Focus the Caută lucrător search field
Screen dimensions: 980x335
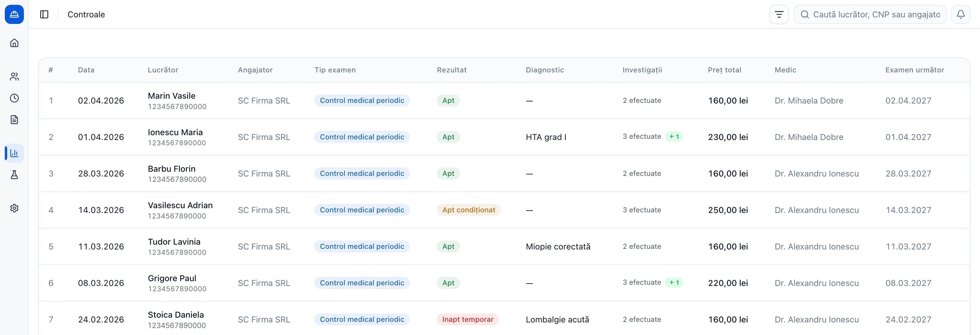click(x=870, y=14)
